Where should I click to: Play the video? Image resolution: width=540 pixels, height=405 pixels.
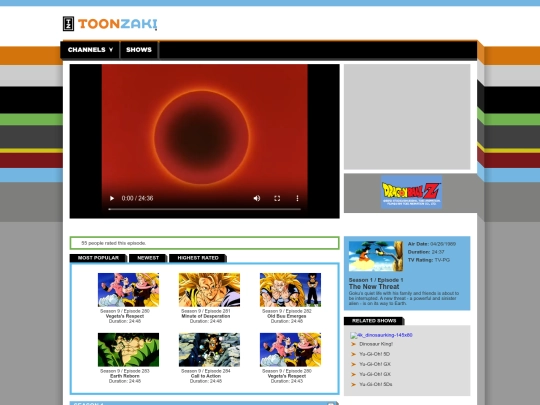(x=112, y=198)
